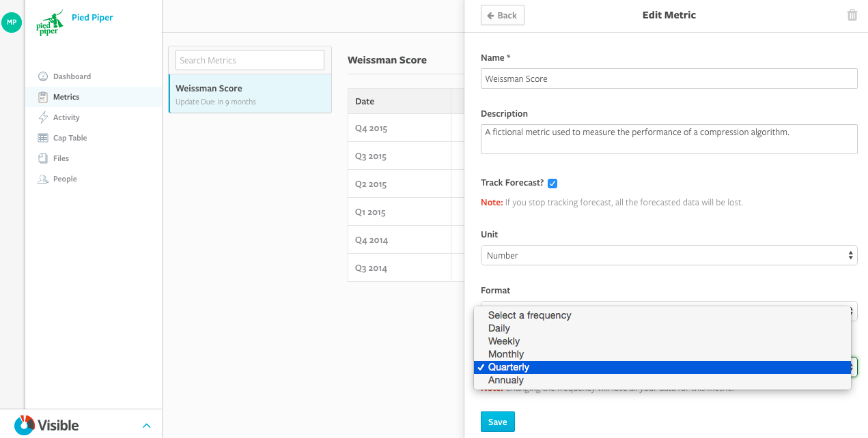
Task: Click the People icon in sidebar
Action: [x=43, y=179]
